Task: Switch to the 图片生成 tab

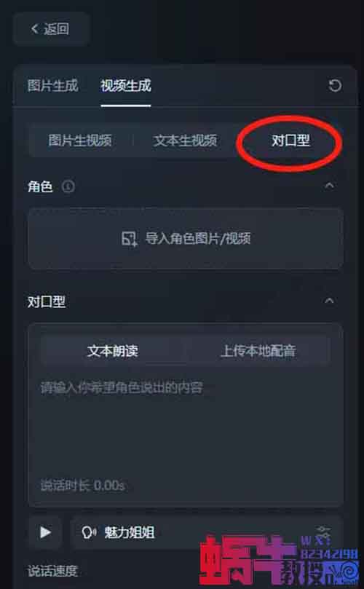Action: click(53, 86)
